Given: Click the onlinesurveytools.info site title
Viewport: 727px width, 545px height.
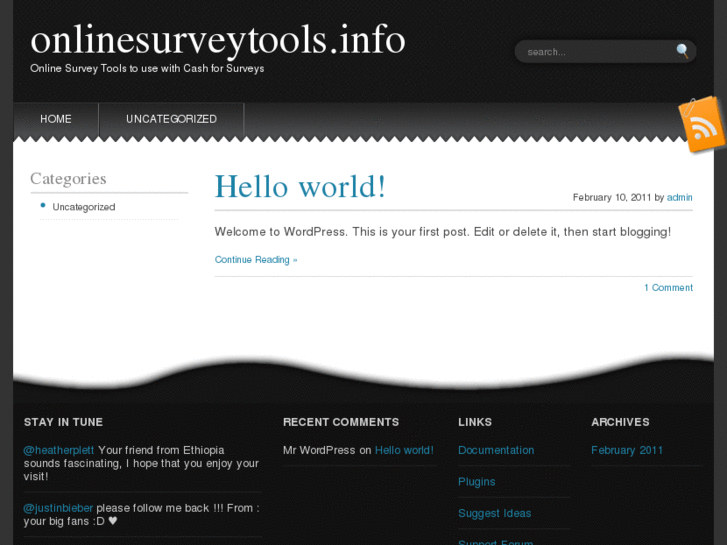Looking at the screenshot, I should [x=218, y=40].
